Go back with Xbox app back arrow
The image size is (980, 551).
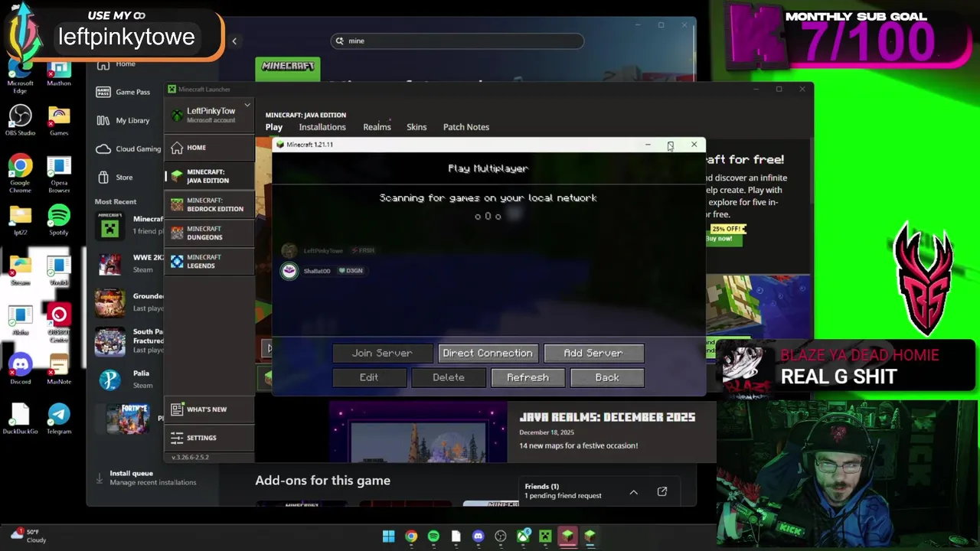point(234,41)
